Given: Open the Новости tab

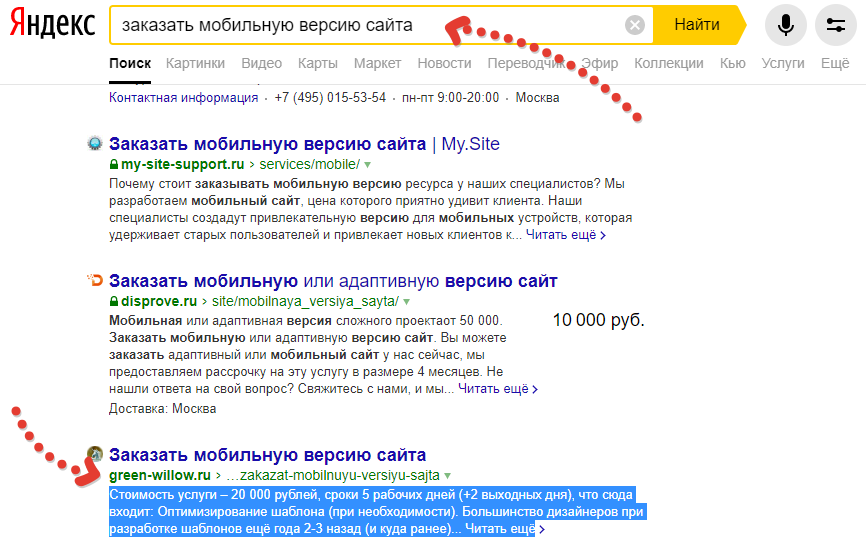Looking at the screenshot, I should click(444, 64).
